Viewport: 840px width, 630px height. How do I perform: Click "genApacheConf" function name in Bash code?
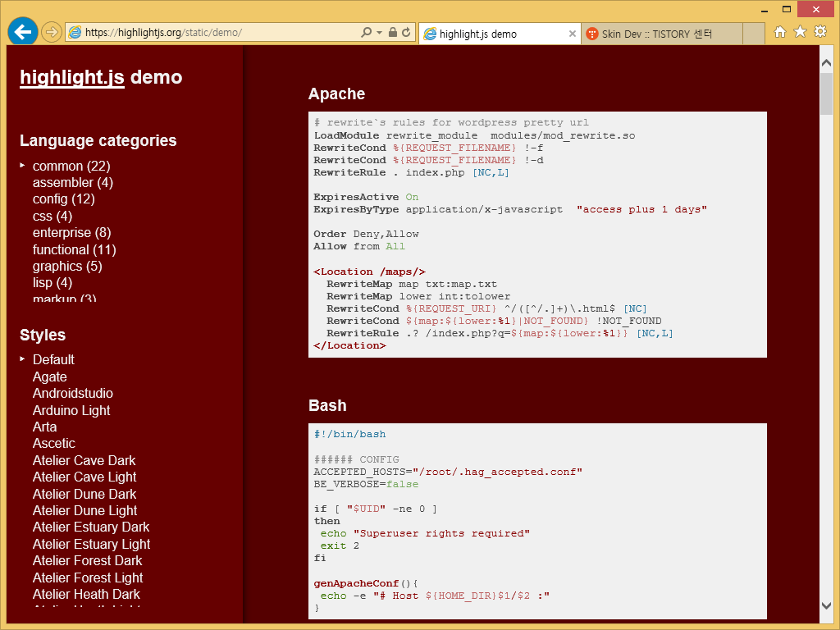[356, 583]
